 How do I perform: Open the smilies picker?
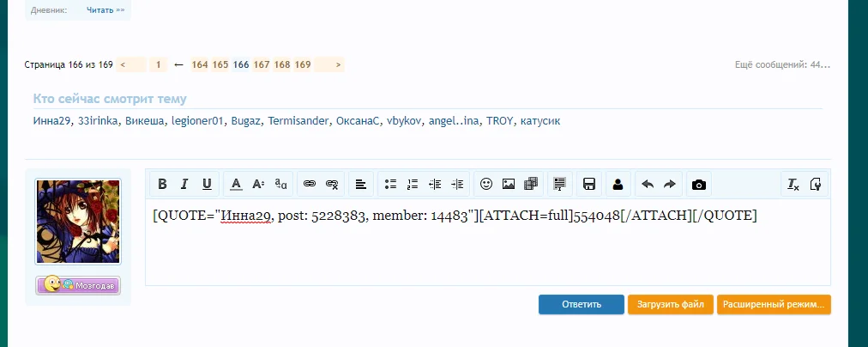(486, 184)
